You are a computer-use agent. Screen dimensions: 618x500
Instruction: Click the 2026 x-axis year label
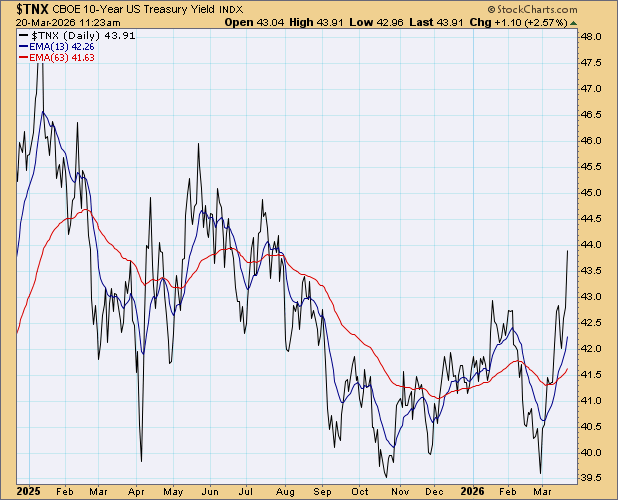pyautogui.click(x=473, y=491)
